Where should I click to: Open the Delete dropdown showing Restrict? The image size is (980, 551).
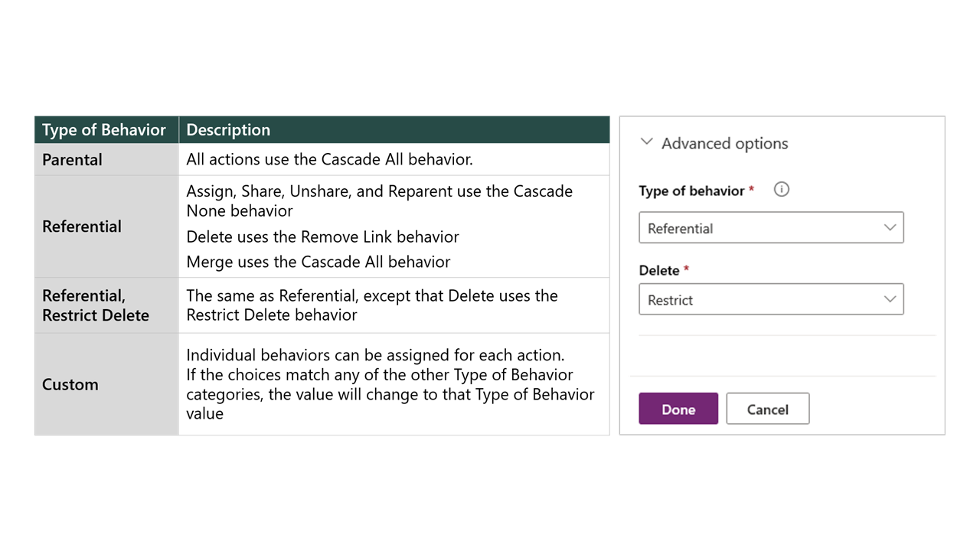pos(771,299)
